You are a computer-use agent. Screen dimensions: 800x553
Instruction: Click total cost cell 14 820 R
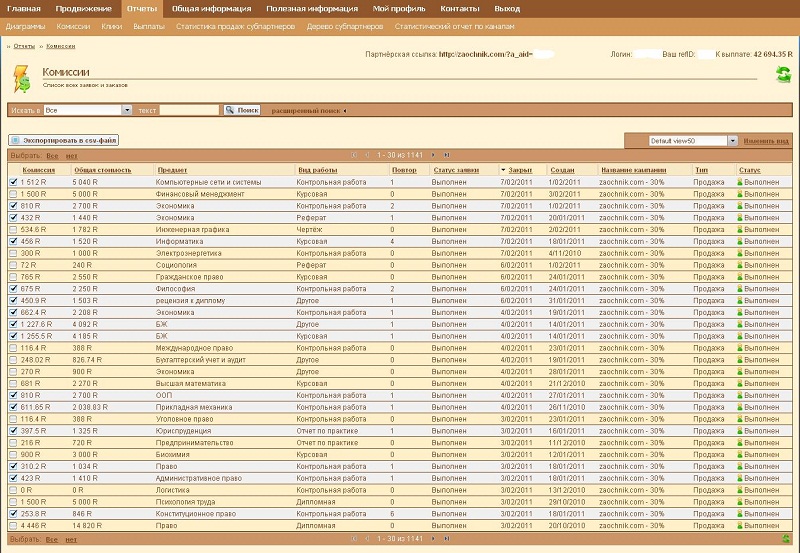pos(87,525)
